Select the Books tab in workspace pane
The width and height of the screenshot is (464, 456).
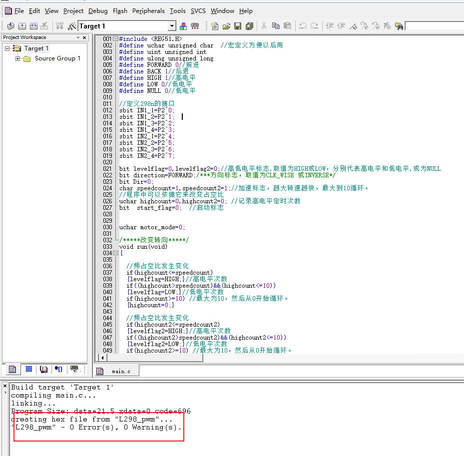44,369
